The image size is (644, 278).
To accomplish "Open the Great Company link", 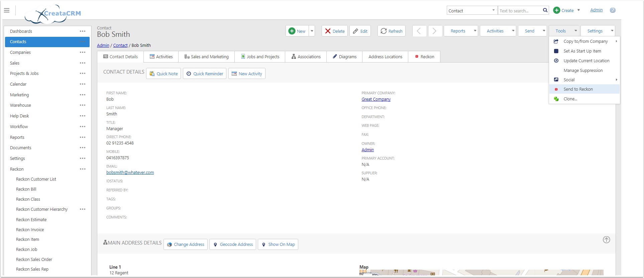I will (x=376, y=99).
